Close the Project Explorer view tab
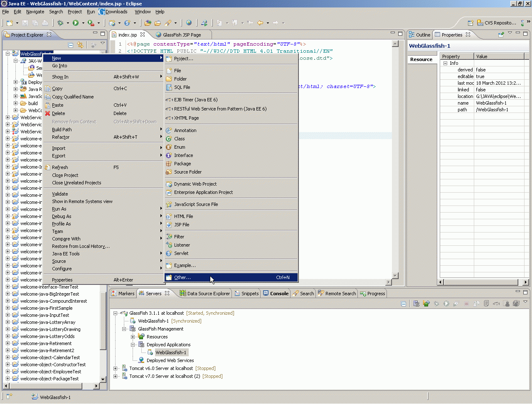 pyautogui.click(x=49, y=35)
